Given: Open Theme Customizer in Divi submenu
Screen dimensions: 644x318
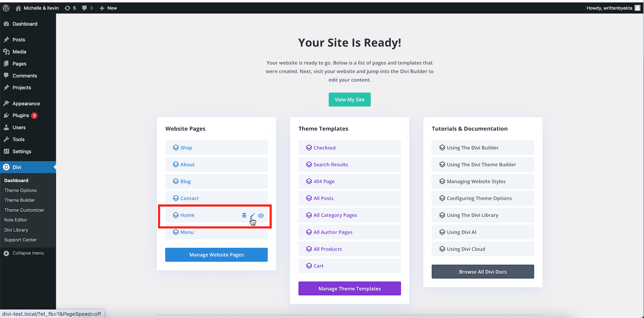Looking at the screenshot, I should point(24,210).
